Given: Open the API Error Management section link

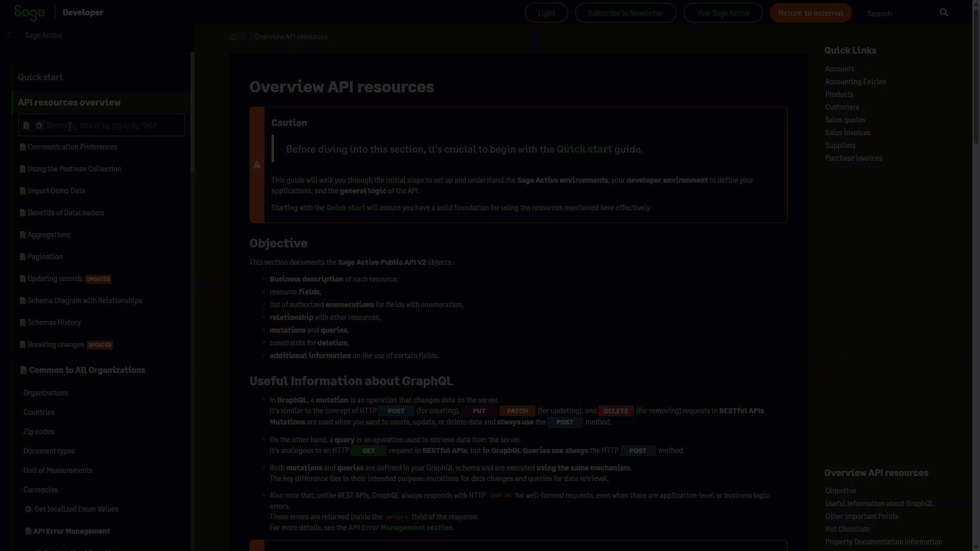Looking at the screenshot, I should click(400, 528).
